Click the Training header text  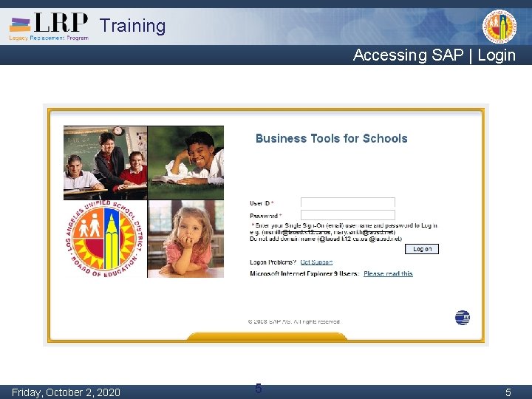coord(132,26)
